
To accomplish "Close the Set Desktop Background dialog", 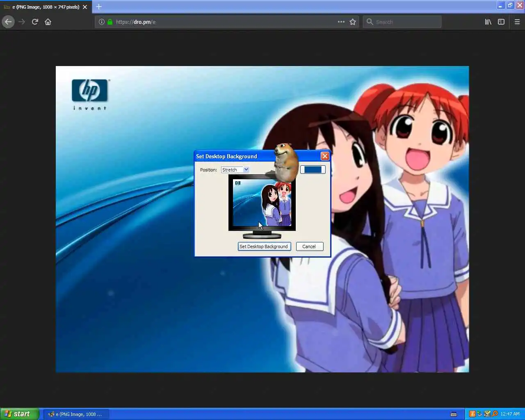I will coord(325,156).
